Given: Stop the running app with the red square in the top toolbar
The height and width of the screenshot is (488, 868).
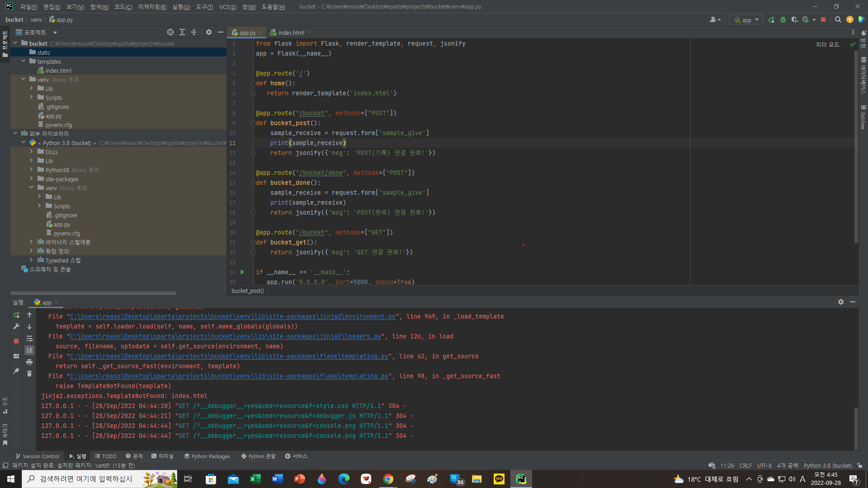Looking at the screenshot, I should pos(823,20).
